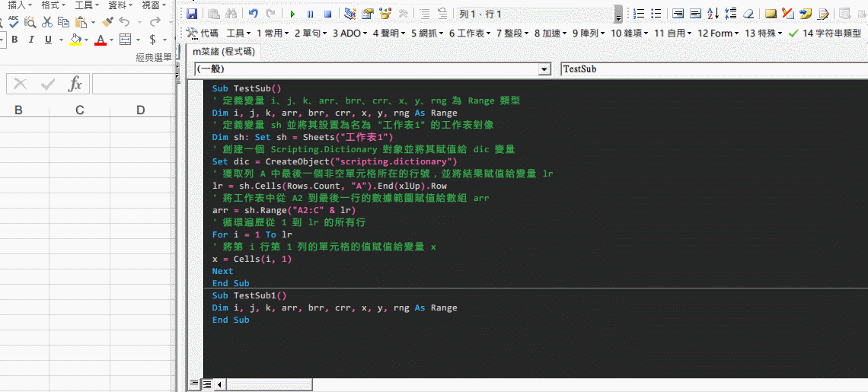Click the Excel Merge and Center icon

coord(126,40)
